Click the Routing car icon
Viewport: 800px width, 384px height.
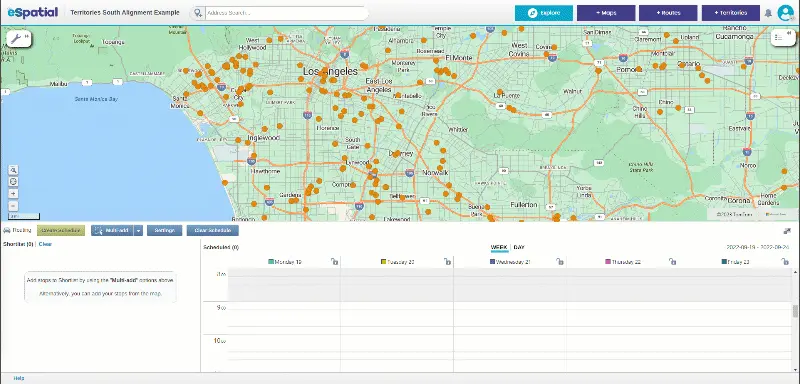click(7, 231)
